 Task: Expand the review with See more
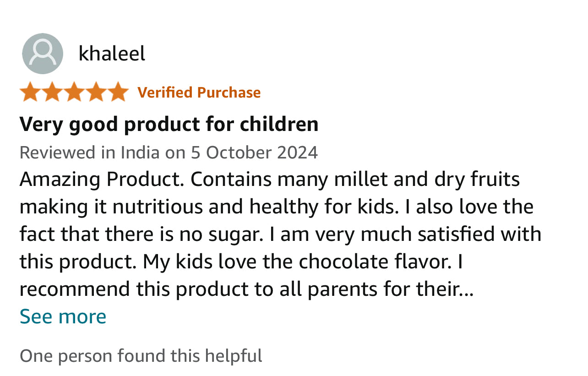(63, 316)
